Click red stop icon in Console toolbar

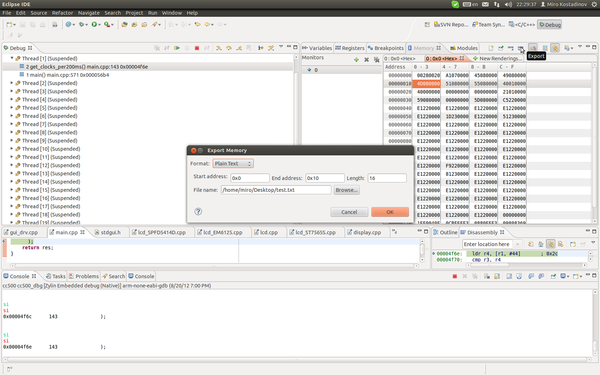coord(455,276)
